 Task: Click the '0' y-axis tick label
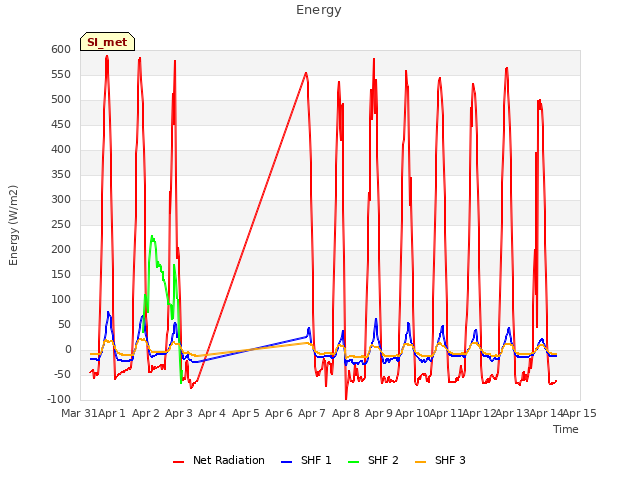68,349
